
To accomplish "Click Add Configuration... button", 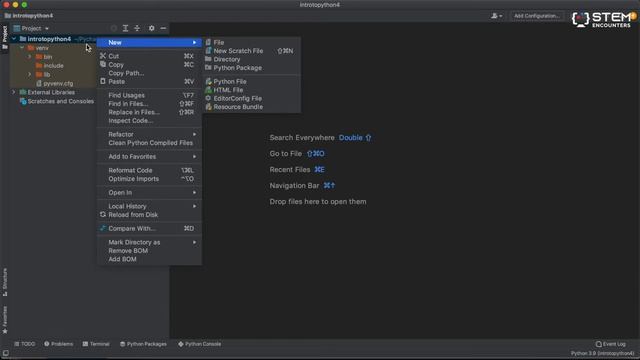I will 537,16.
